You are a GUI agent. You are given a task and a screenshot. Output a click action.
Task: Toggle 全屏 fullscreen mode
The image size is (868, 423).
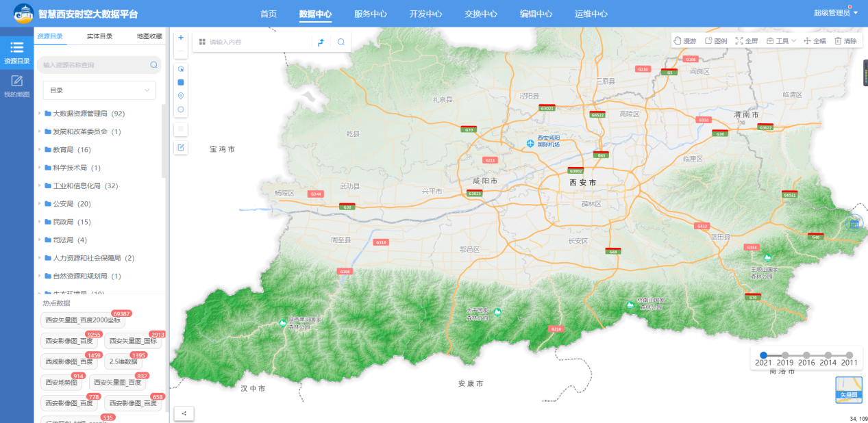747,41
